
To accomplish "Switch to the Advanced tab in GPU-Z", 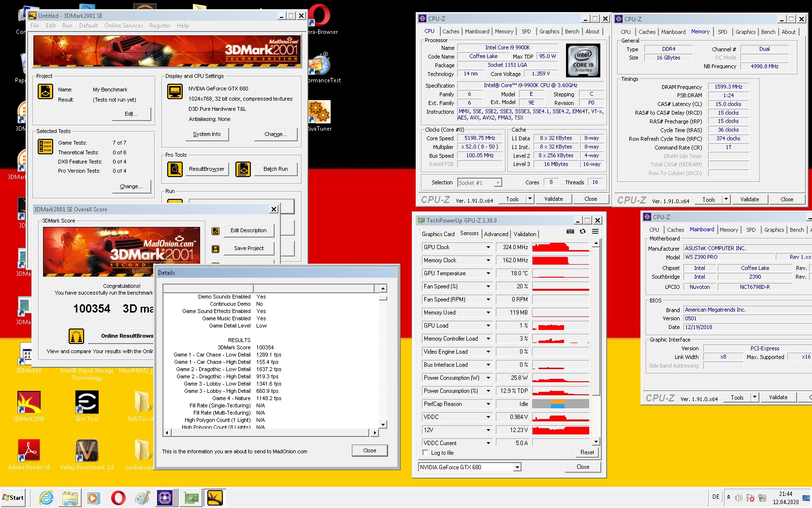I will pyautogui.click(x=496, y=234).
